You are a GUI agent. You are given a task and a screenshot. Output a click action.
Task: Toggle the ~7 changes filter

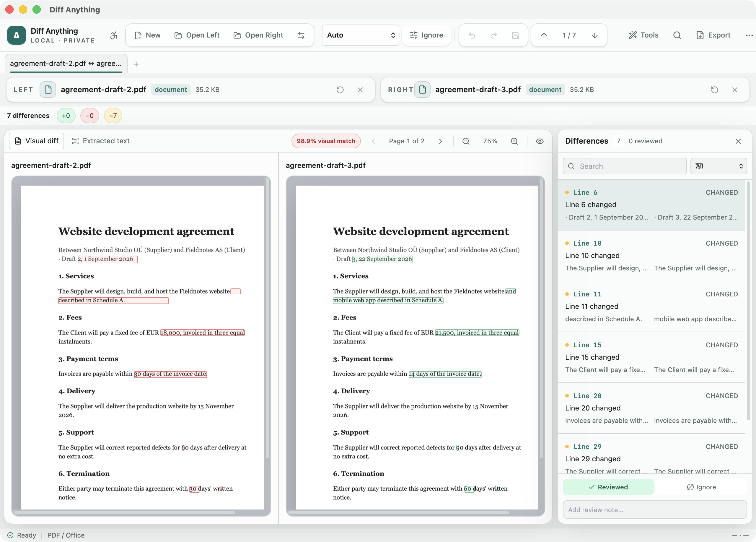113,116
